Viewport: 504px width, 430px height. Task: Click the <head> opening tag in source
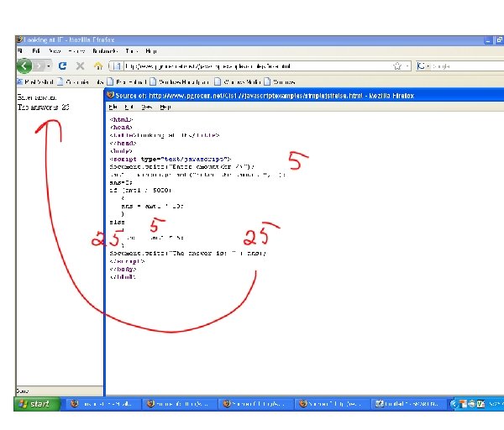121,128
